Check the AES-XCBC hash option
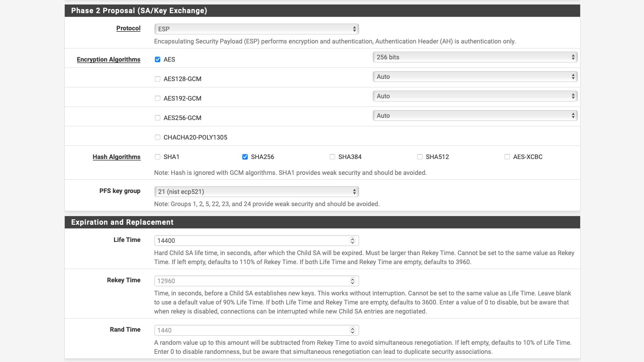The image size is (644, 362). (x=507, y=157)
